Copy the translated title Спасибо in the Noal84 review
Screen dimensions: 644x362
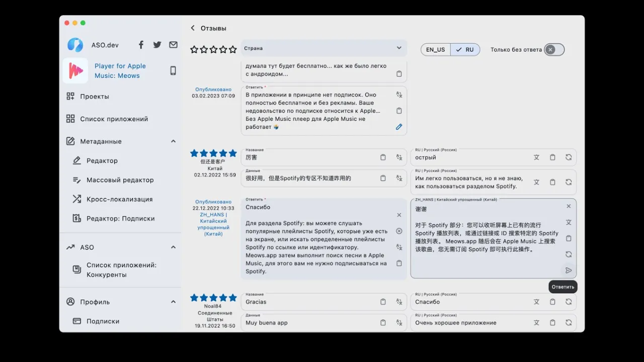tap(552, 302)
